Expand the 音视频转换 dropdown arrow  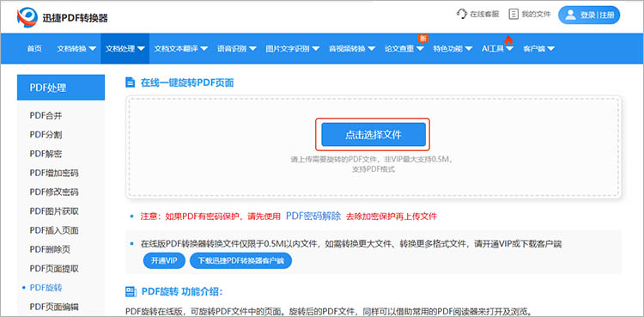371,48
